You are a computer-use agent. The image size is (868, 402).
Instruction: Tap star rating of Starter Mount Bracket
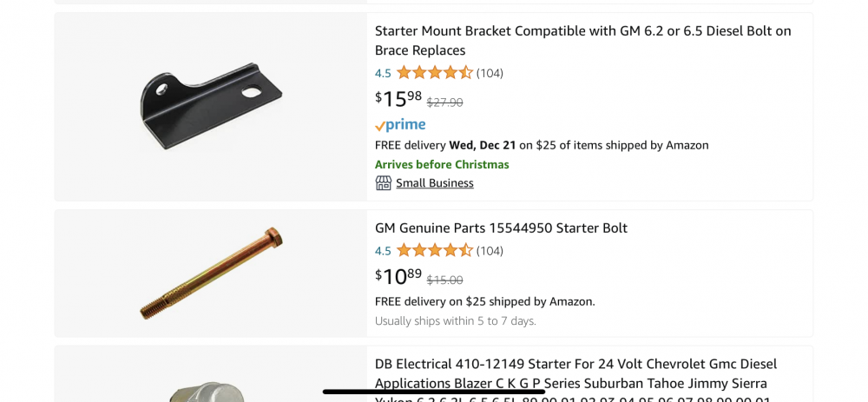[435, 73]
